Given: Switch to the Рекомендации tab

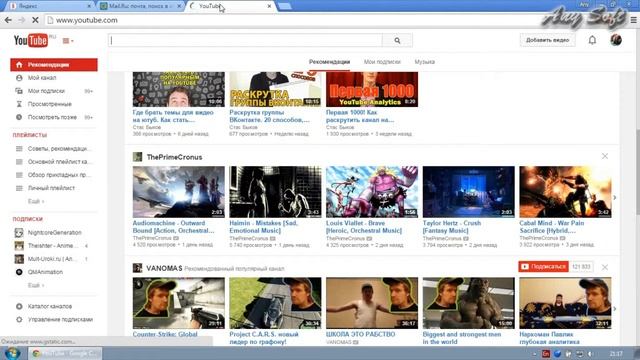Looking at the screenshot, I should [x=329, y=62].
